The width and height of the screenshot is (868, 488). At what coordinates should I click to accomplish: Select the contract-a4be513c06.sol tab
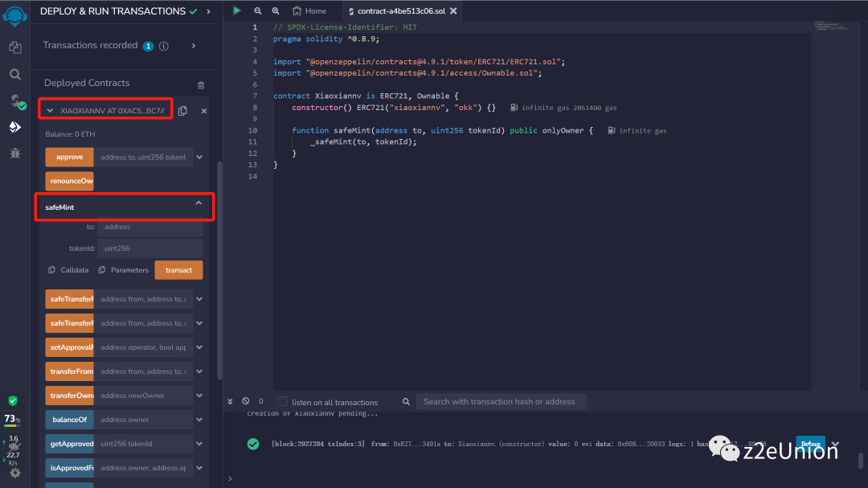pyautogui.click(x=401, y=11)
